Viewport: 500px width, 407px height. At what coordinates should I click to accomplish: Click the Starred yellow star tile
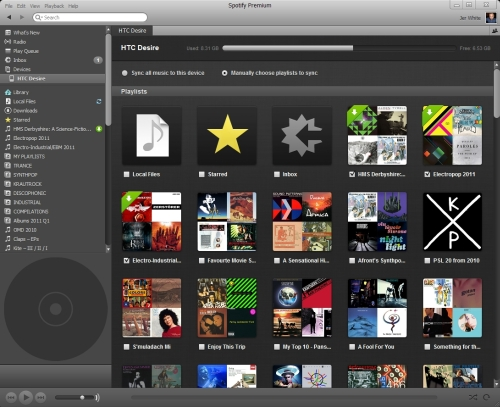[227, 135]
